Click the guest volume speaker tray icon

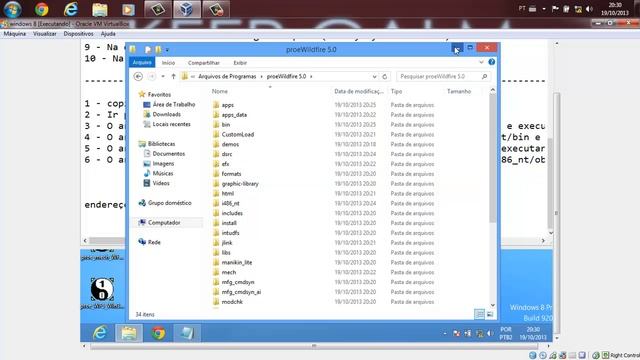point(490,333)
